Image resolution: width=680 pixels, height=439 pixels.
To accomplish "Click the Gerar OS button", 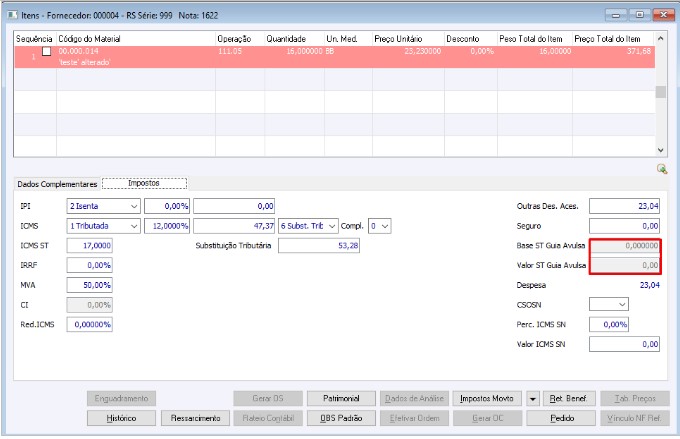I will tap(268, 398).
